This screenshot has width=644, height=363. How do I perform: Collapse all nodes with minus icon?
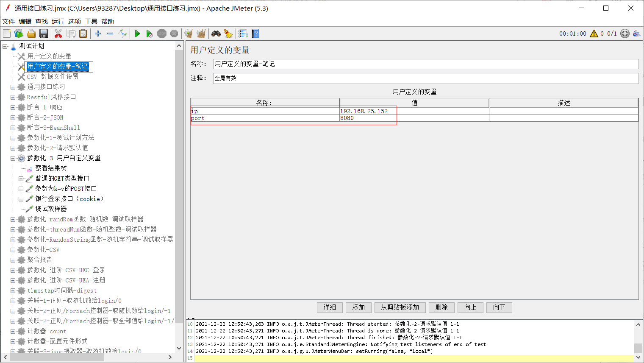coord(110,34)
